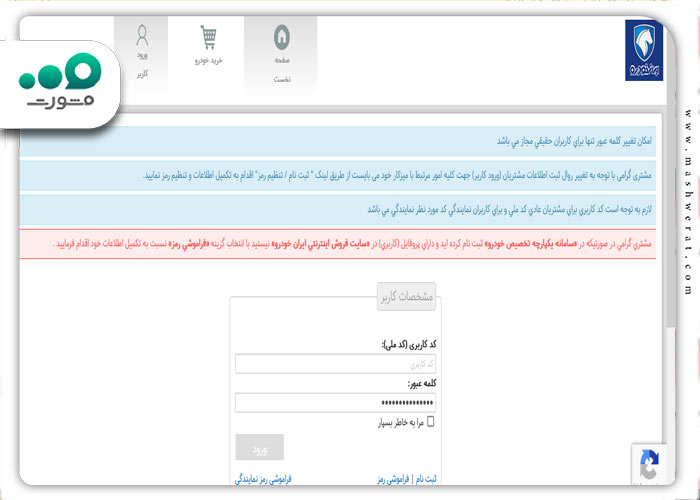The height and width of the screenshot is (500, 700).
Task: Click the notice starting 'مشتری گرامی با توجه'
Action: [338, 175]
